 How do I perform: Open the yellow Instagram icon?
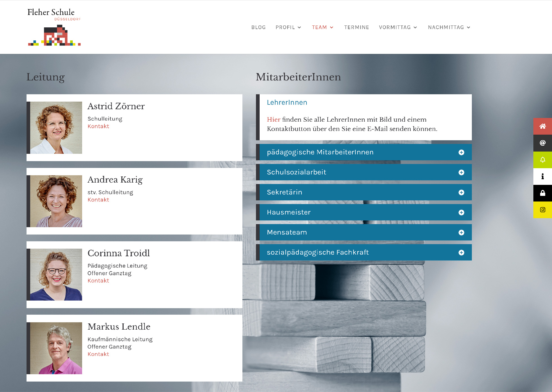coord(542,210)
